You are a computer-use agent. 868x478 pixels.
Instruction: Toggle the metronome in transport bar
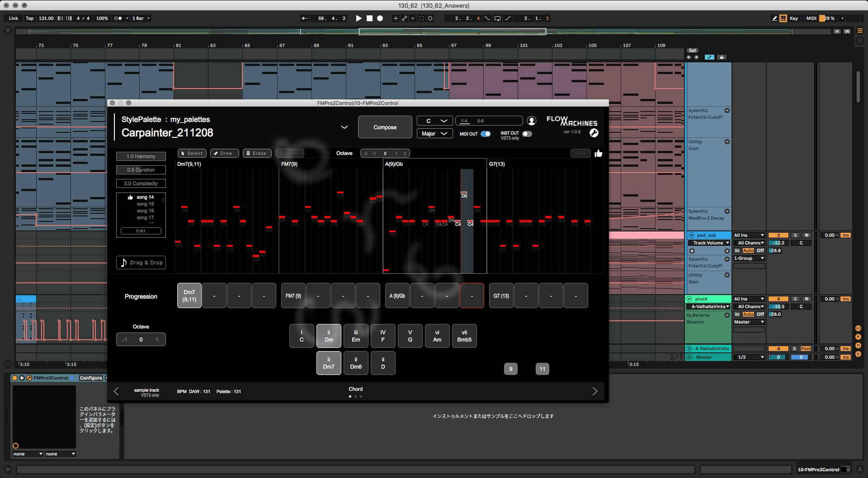click(118, 19)
